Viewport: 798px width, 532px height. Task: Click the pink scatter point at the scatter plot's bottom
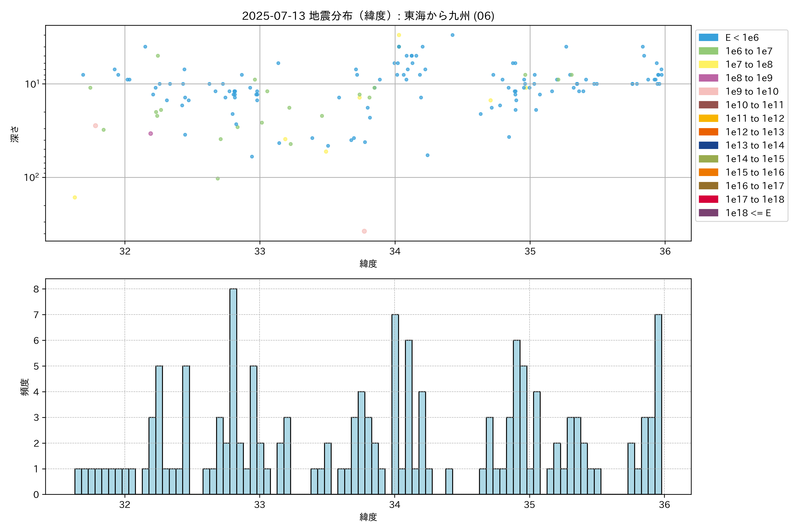(x=364, y=231)
